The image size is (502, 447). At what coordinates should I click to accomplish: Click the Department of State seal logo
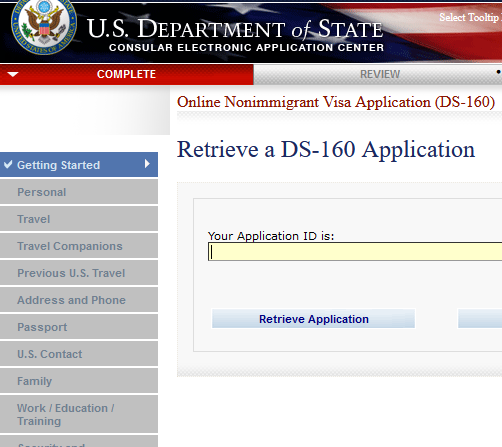[44, 26]
